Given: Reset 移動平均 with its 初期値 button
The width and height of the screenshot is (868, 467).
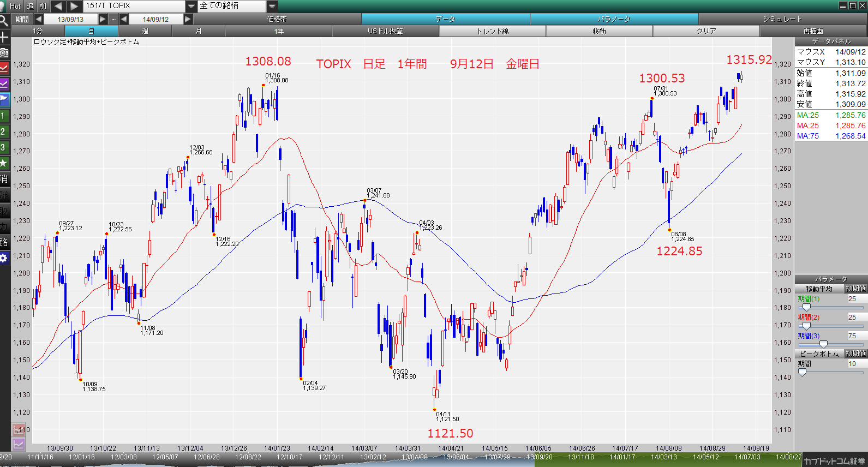Looking at the screenshot, I should (x=855, y=289).
